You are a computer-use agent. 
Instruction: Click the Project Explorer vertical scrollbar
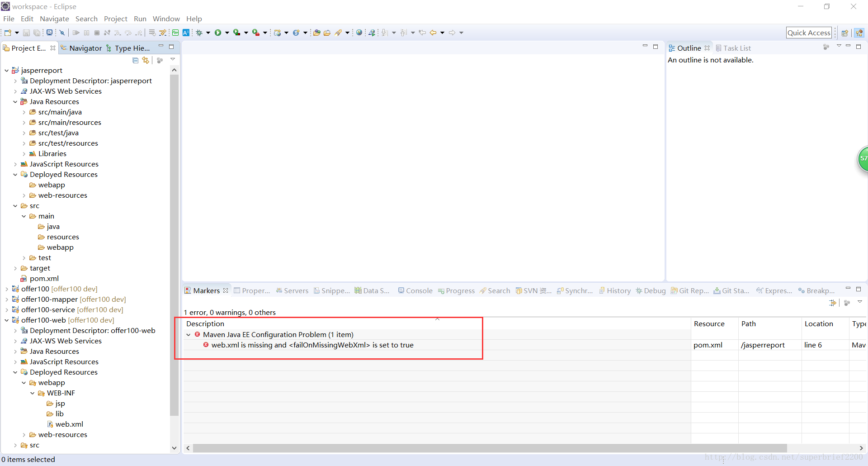174,244
